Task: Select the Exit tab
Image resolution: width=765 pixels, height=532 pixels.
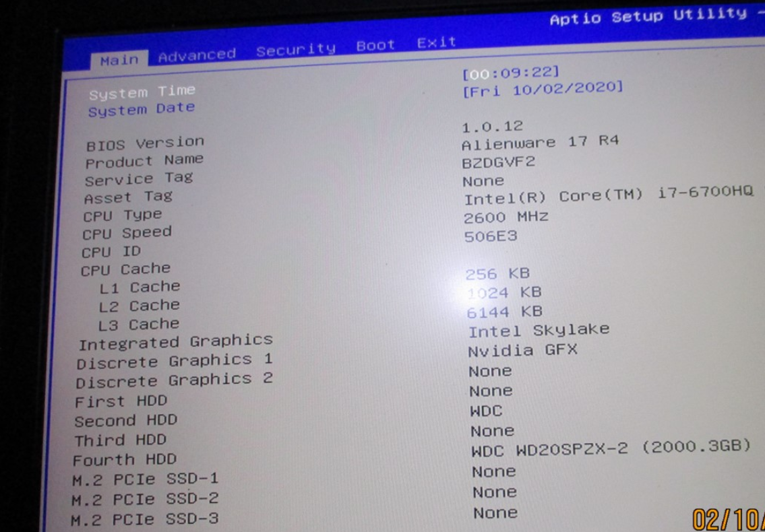Action: 436,42
